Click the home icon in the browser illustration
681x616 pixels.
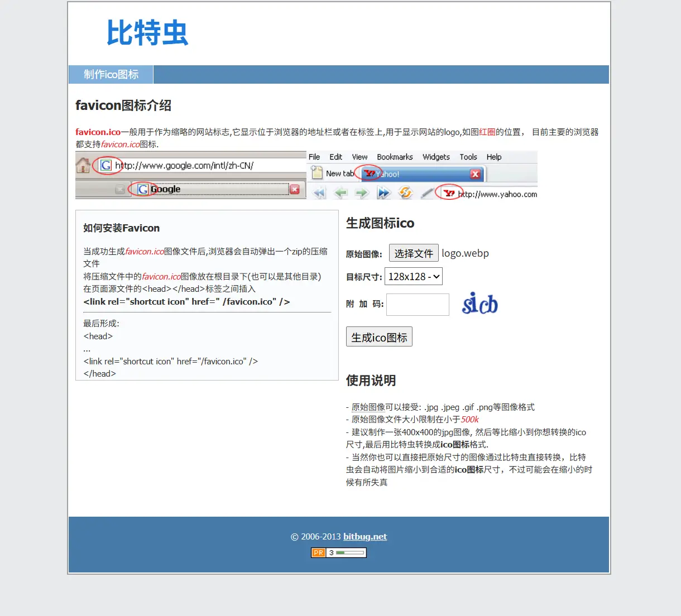[x=83, y=165]
